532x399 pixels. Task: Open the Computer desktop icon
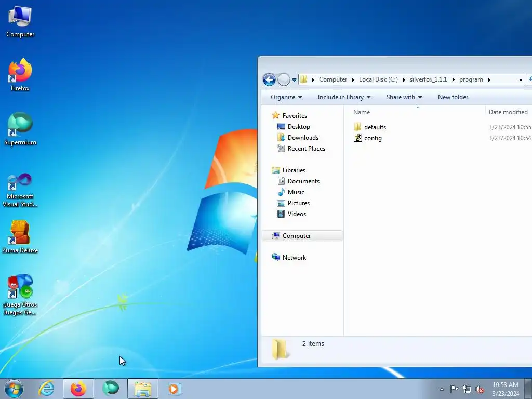(20, 22)
